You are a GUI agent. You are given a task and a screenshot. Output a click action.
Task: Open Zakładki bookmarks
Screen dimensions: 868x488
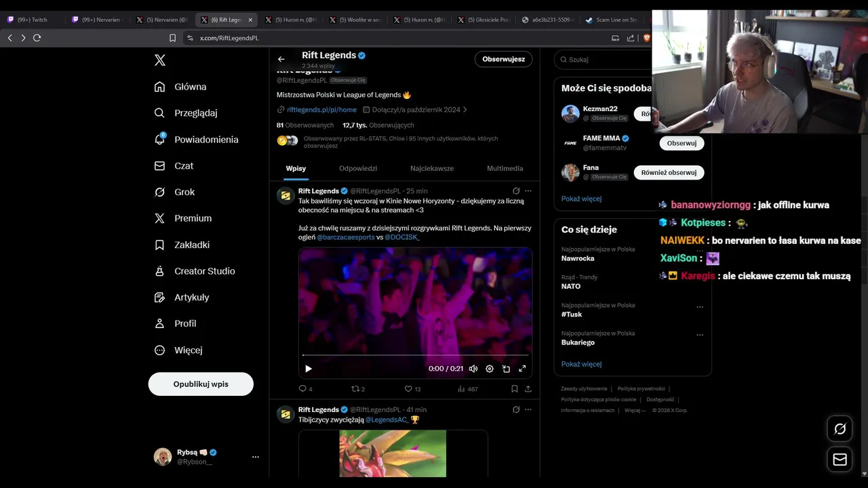pyautogui.click(x=182, y=245)
